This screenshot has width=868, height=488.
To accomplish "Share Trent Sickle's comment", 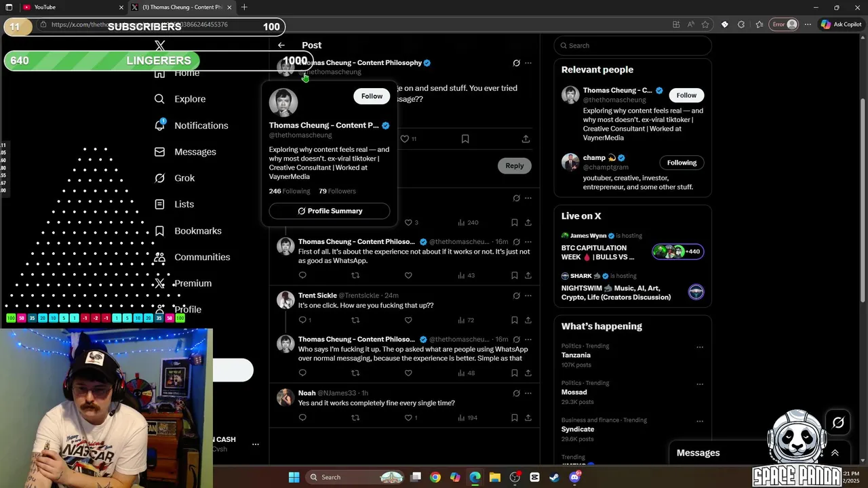I will coord(528,320).
